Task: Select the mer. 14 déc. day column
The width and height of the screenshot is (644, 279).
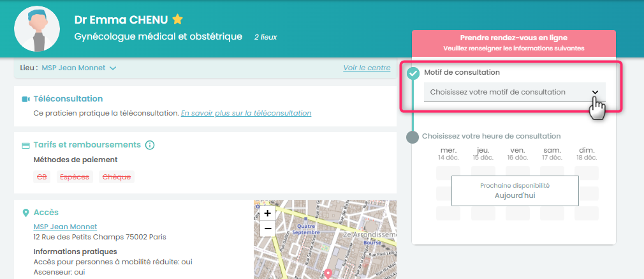Action: [x=448, y=153]
